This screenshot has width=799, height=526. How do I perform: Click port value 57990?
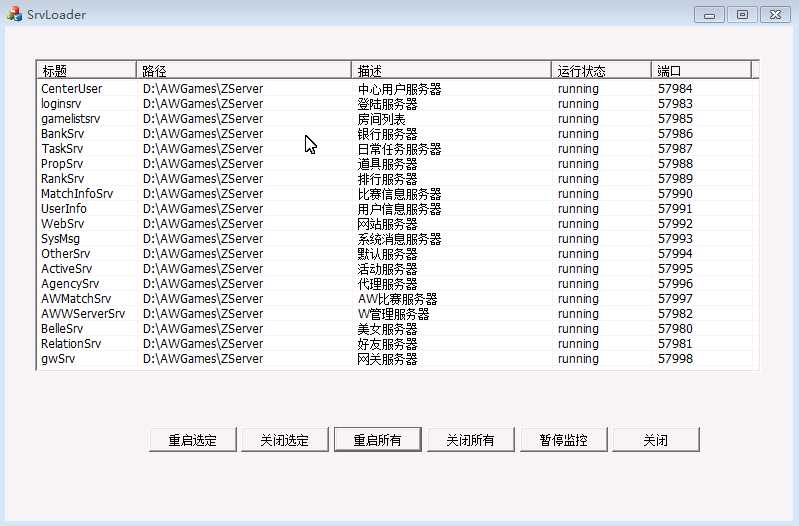click(675, 194)
